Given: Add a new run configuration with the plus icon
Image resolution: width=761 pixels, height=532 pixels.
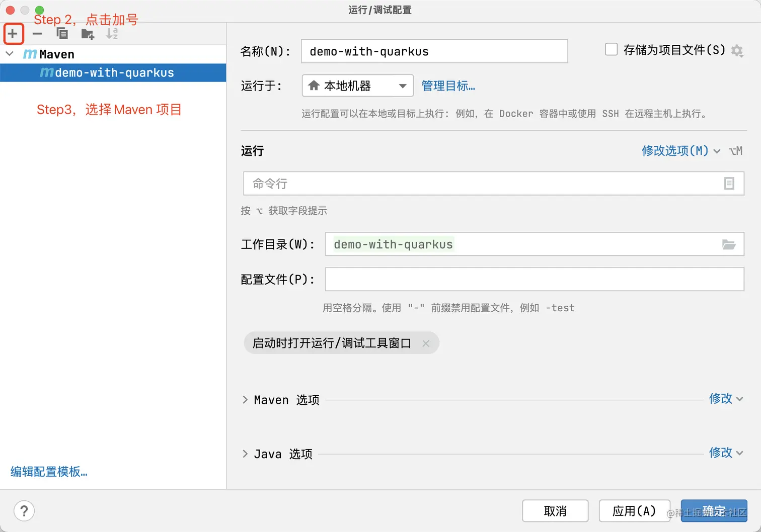Looking at the screenshot, I should pyautogui.click(x=13, y=34).
